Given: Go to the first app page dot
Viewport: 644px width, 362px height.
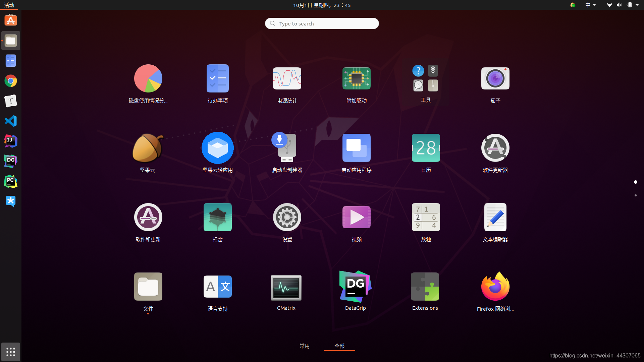Looking at the screenshot, I should (636, 182).
